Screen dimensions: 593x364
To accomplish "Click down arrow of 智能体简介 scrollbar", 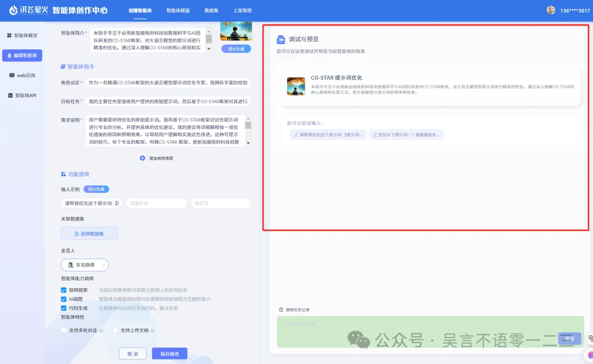I will click(209, 49).
